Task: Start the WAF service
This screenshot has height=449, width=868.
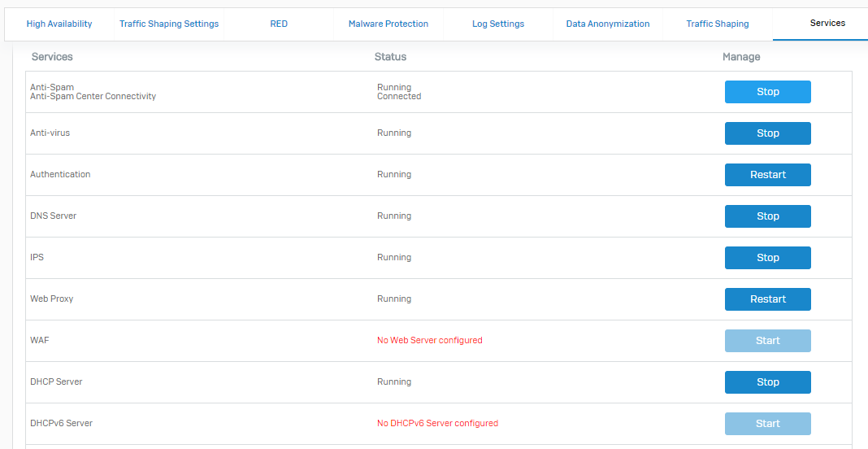Action: click(768, 340)
